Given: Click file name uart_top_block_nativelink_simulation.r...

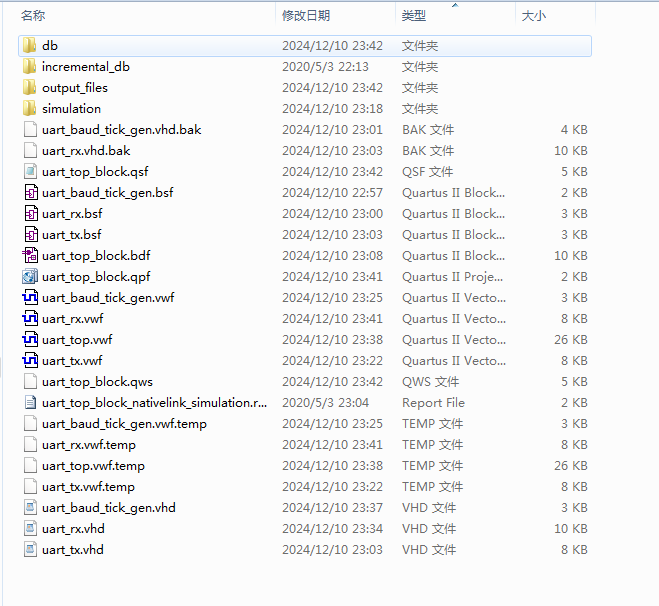Looking at the screenshot, I should pos(154,403).
